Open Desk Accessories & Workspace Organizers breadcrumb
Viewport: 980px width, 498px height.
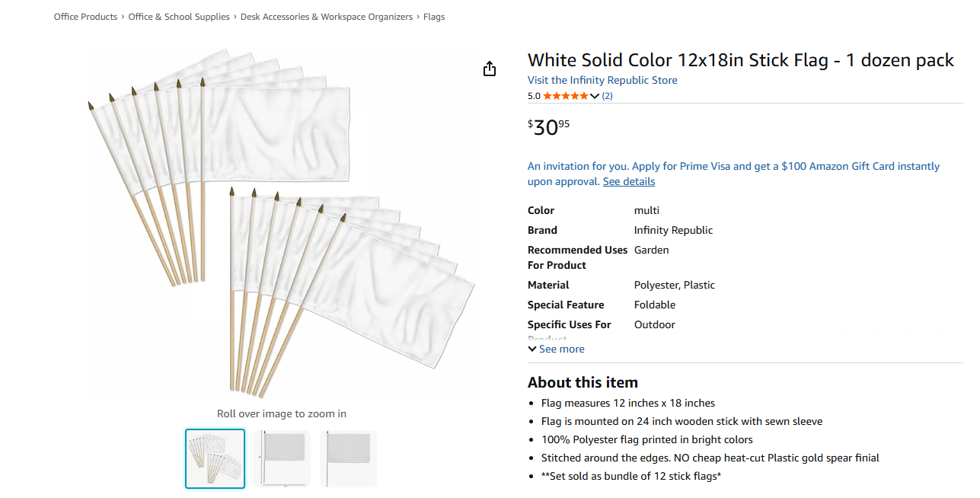click(327, 17)
